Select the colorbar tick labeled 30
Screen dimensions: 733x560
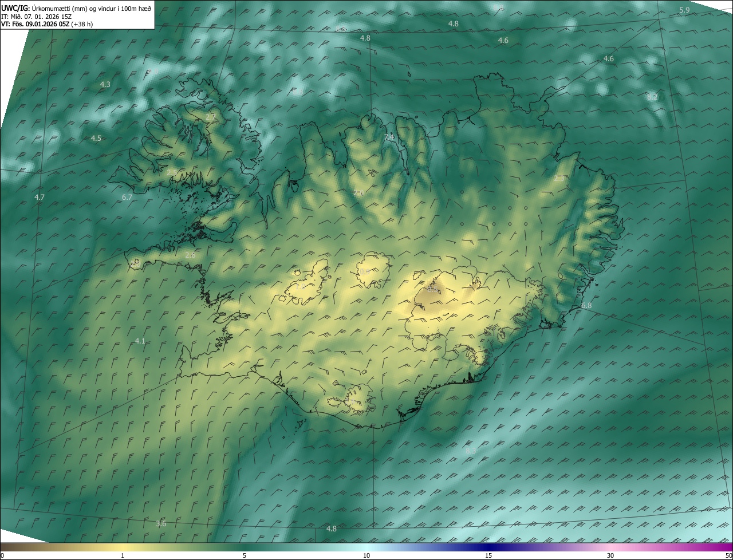tap(610, 556)
